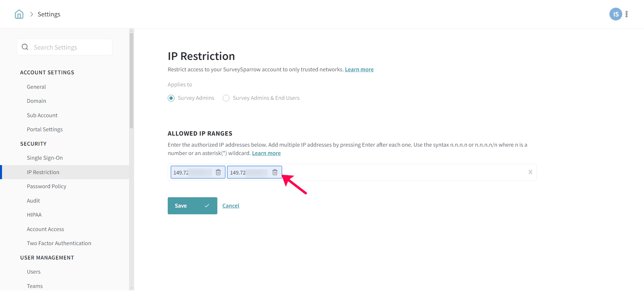The image size is (644, 291).
Task: Click the Save button
Action: [x=192, y=206]
